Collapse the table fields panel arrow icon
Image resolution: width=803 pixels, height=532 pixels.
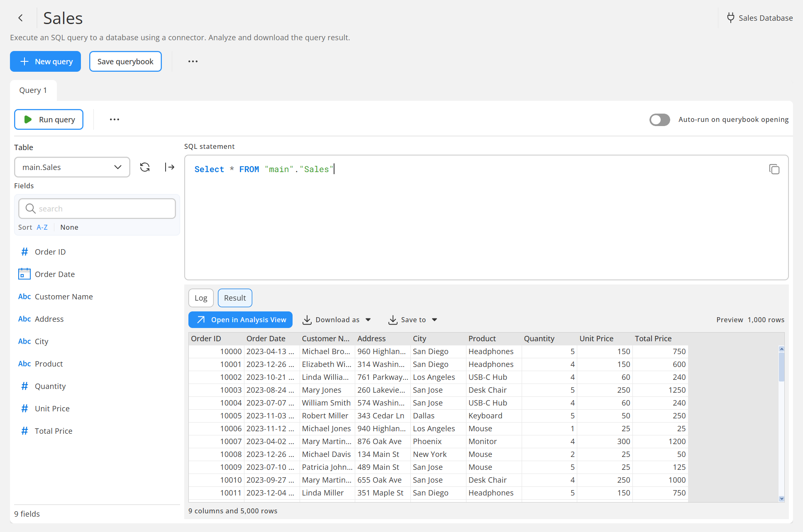click(170, 167)
